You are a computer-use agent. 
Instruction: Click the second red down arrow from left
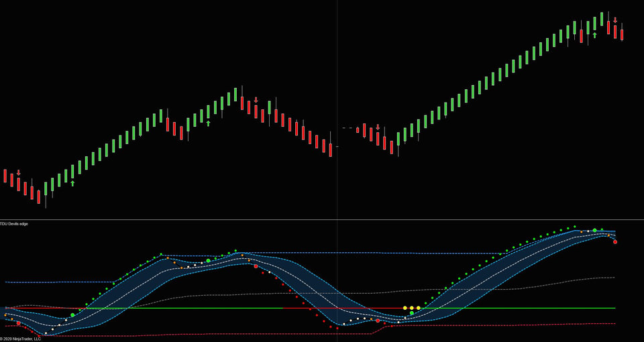(256, 100)
